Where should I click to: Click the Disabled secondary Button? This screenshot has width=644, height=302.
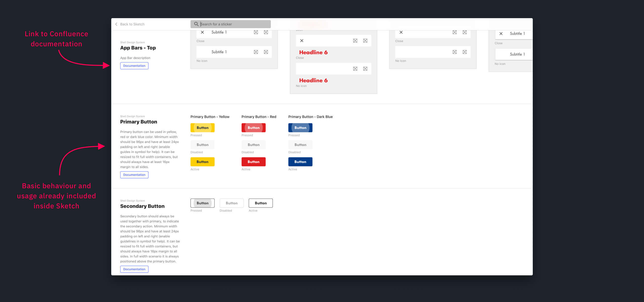(x=231, y=203)
